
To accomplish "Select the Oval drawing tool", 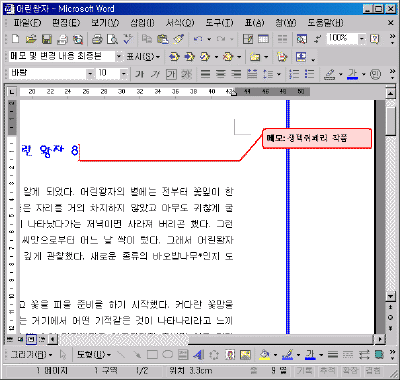I will (x=168, y=355).
